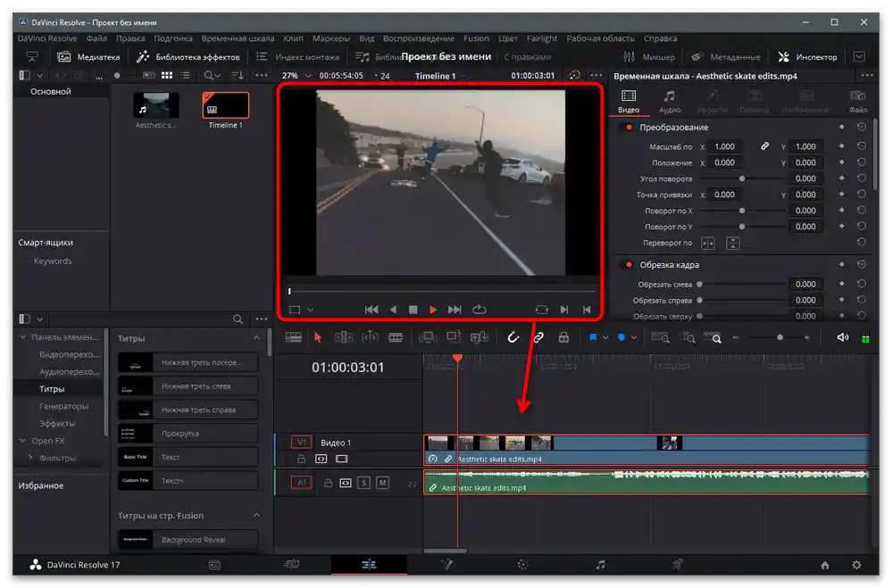Open the Fusion menu
The height and width of the screenshot is (588, 892).
476,38
